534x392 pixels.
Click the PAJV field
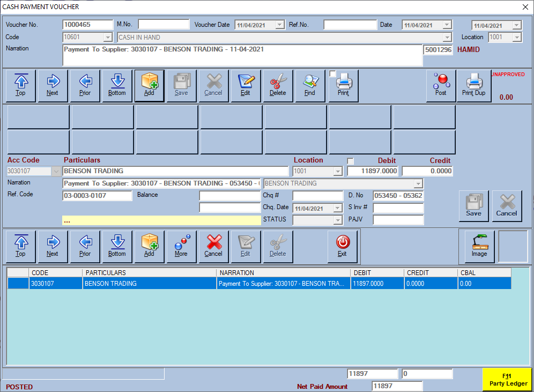point(398,220)
